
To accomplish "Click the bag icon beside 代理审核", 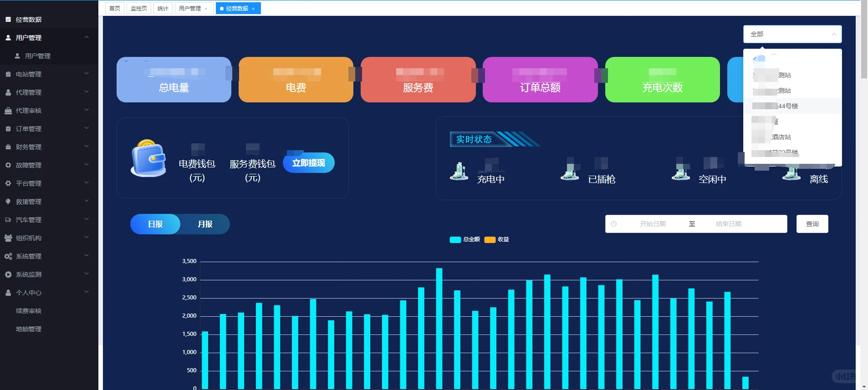I will (x=8, y=111).
